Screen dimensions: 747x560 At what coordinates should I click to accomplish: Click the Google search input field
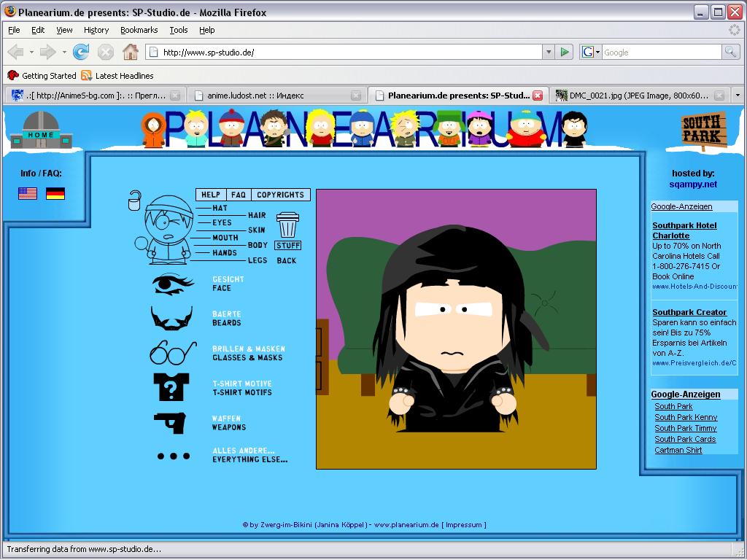tap(662, 52)
